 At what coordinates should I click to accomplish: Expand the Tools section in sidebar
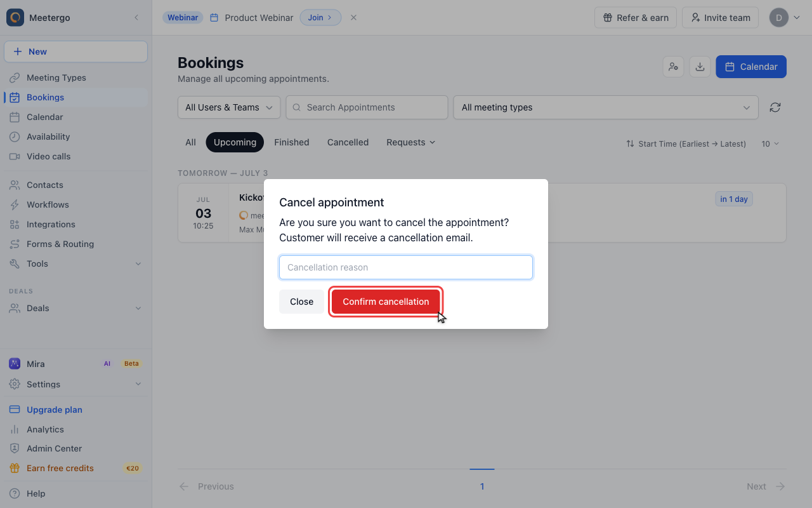[75, 264]
